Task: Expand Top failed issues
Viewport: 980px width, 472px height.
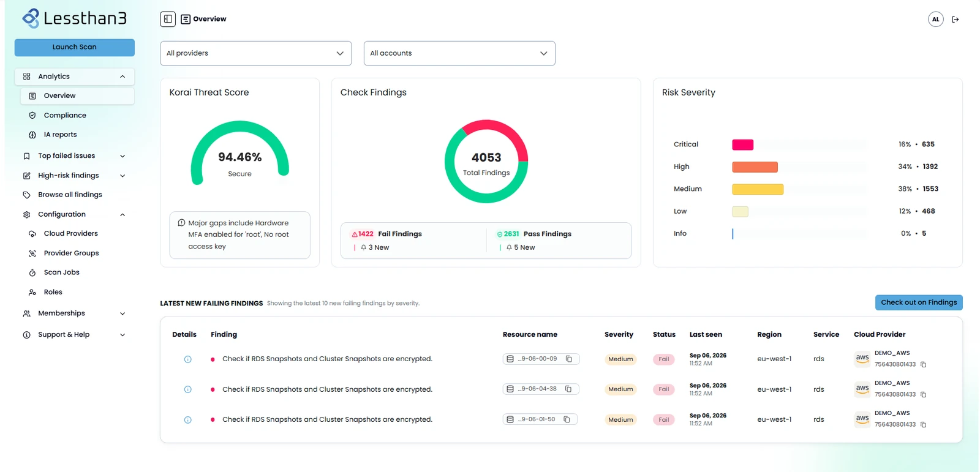Action: (x=74, y=156)
